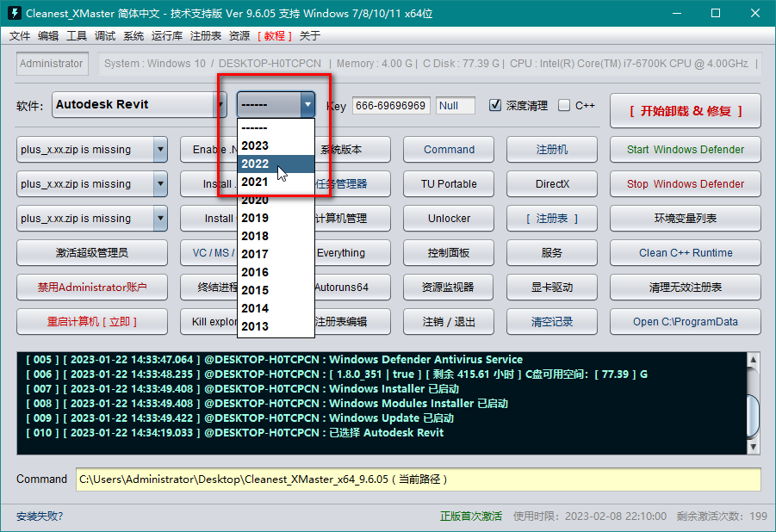Image resolution: width=776 pixels, height=532 pixels.
Task: Open the 文件 menu
Action: point(20,35)
